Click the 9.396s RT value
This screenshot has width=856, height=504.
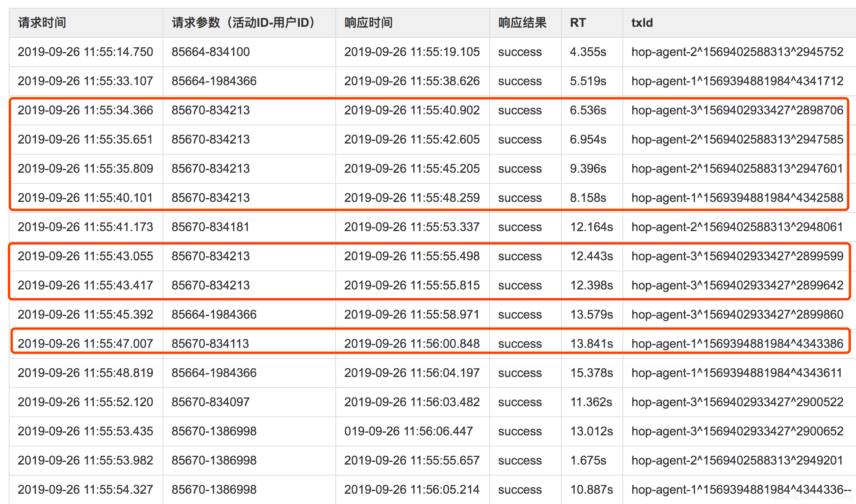point(588,169)
